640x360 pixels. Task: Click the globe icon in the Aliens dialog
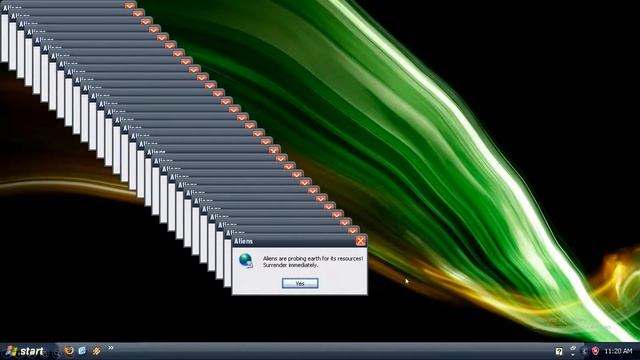(x=246, y=260)
